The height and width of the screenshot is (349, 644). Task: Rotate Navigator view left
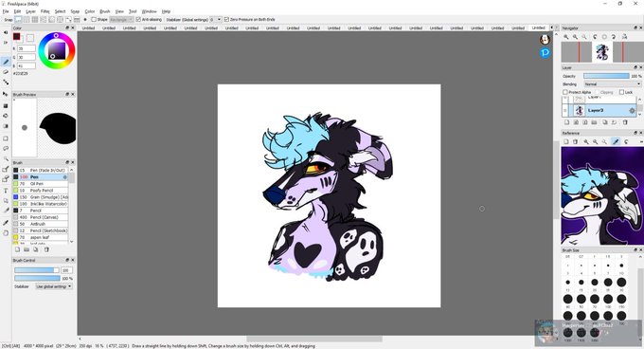click(x=595, y=37)
